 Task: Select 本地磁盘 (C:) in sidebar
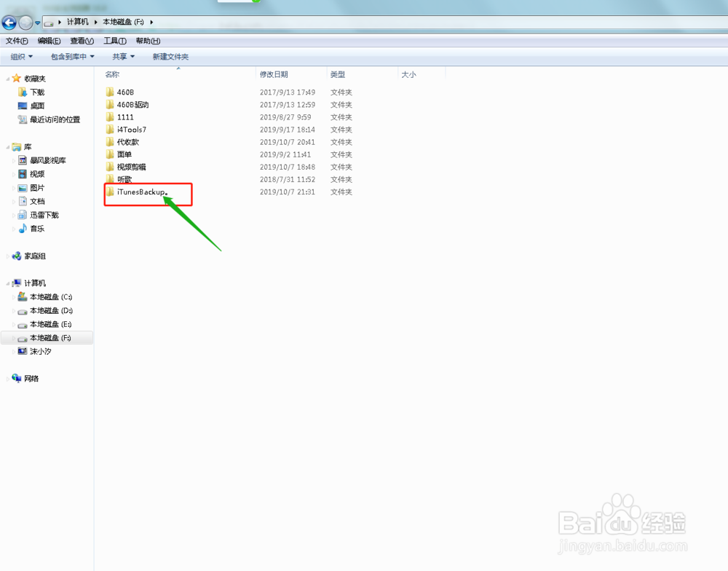pos(51,297)
